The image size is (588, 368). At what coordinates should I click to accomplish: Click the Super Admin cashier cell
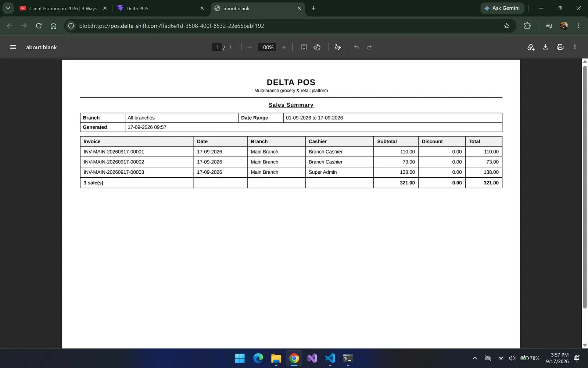click(x=339, y=172)
